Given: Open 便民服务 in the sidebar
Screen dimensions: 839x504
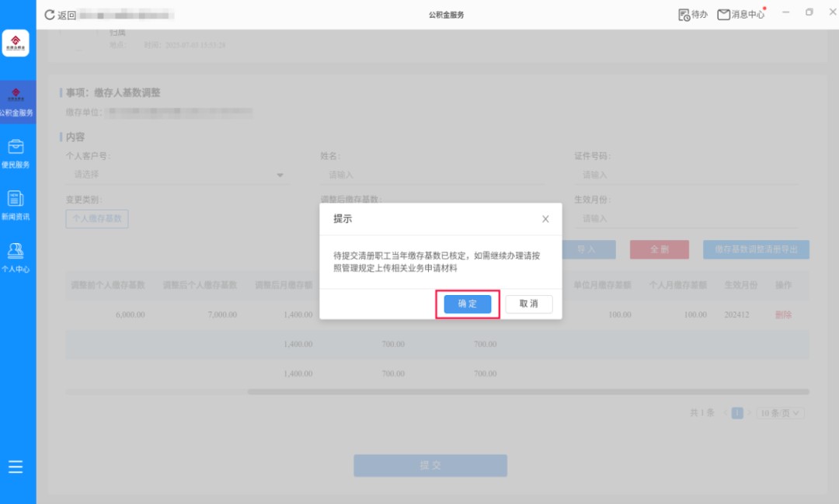Looking at the screenshot, I should 16,154.
